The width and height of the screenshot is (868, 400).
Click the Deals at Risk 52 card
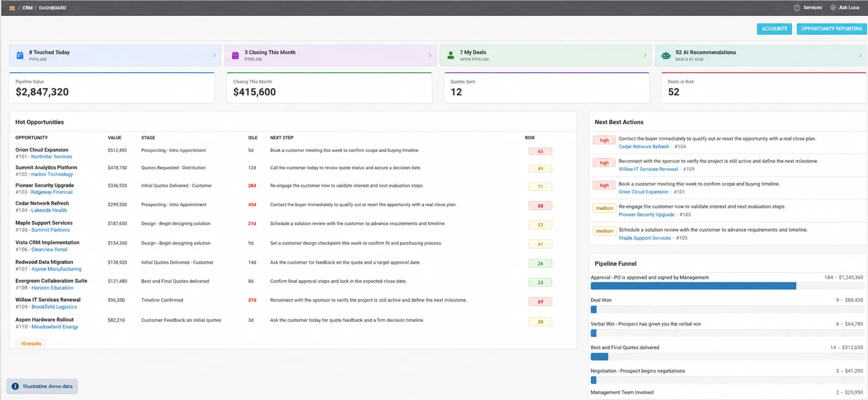click(x=764, y=87)
